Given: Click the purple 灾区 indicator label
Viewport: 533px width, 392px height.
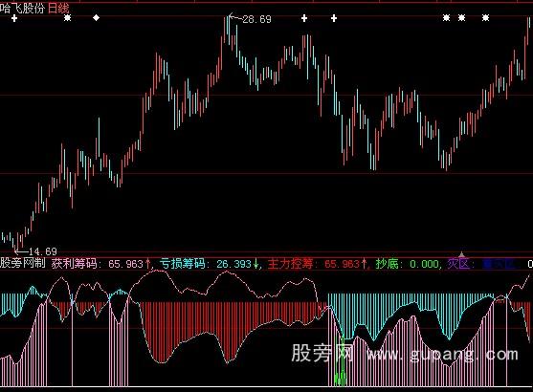Looking at the screenshot, I should (458, 263).
